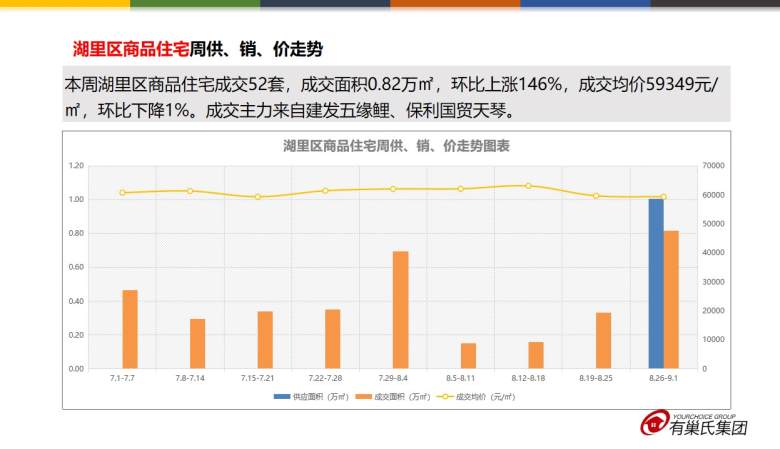Click the price line marker above 8.26-9.1
This screenshot has width=780, height=449.
[x=664, y=197]
